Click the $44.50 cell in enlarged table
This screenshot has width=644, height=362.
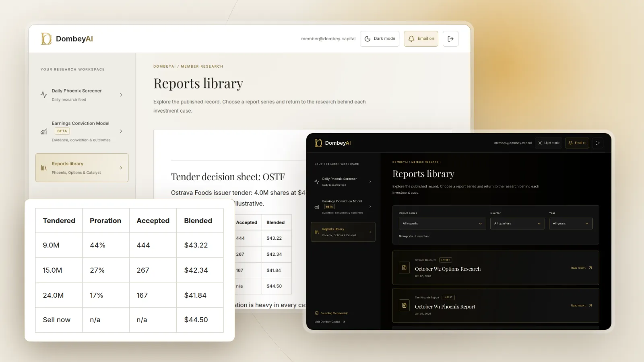click(x=200, y=320)
